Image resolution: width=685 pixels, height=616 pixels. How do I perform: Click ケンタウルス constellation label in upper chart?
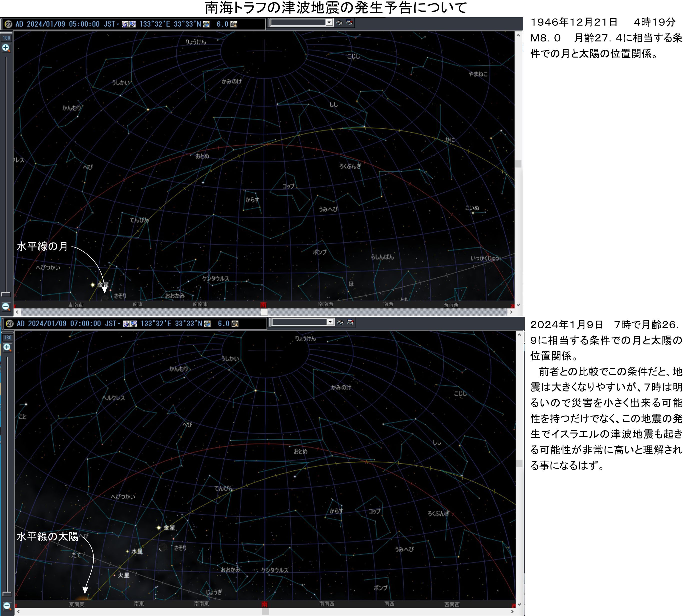[215, 278]
